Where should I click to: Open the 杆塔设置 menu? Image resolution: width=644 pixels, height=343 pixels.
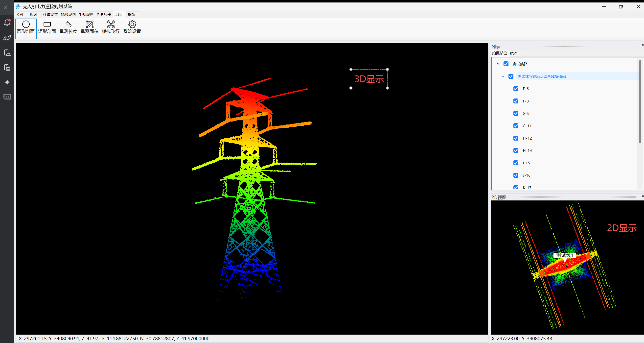pyautogui.click(x=50, y=15)
